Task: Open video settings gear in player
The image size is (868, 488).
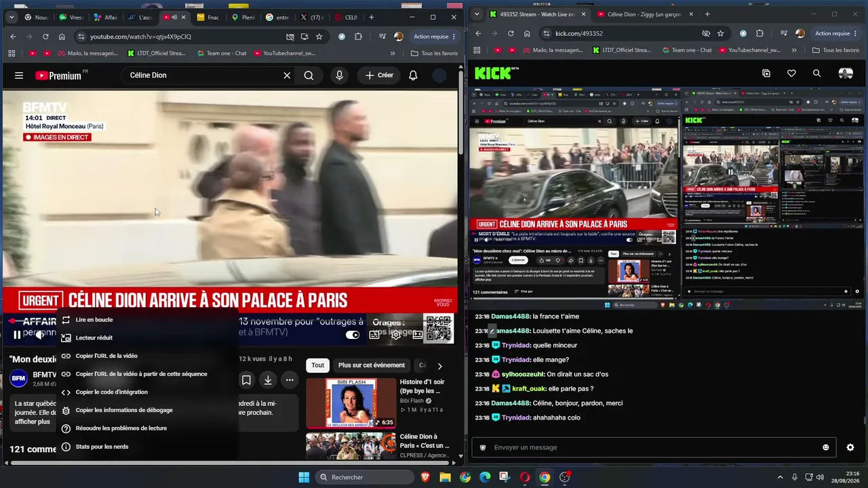Action: 396,335
